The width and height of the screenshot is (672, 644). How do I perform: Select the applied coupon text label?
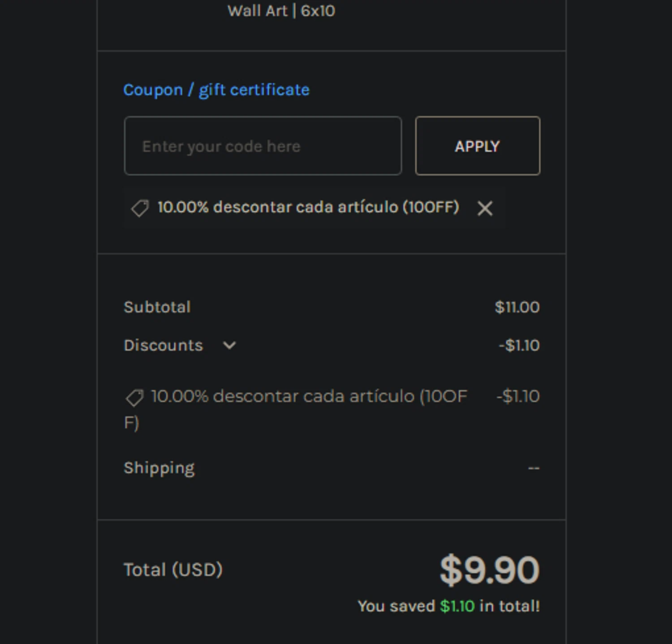308,207
